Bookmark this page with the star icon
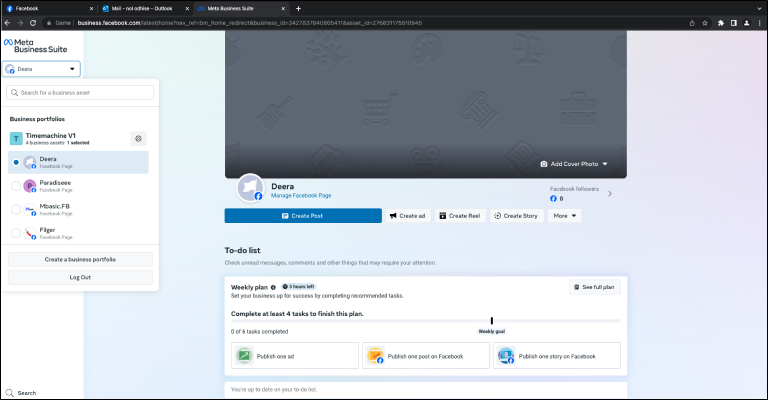The image size is (768, 400). pos(705,23)
